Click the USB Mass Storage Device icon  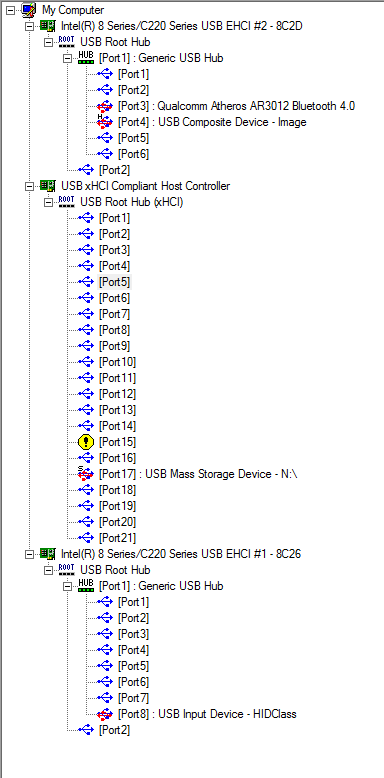coord(85,474)
